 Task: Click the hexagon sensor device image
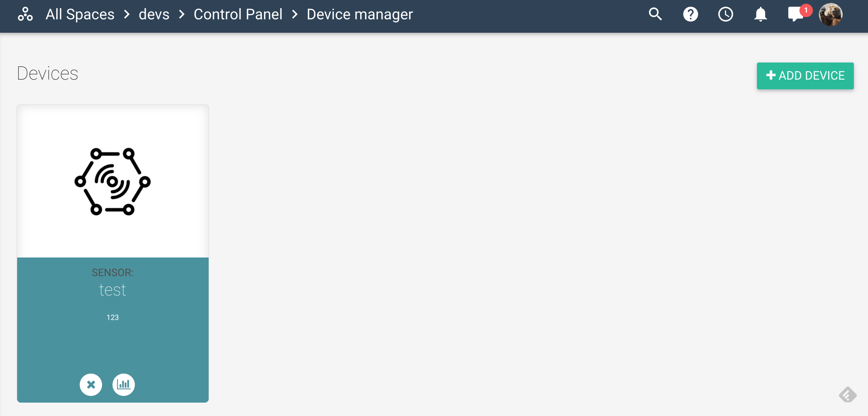coord(113,182)
